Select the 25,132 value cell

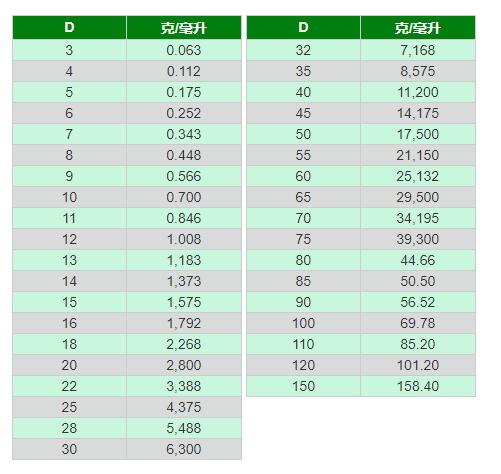pyautogui.click(x=418, y=176)
